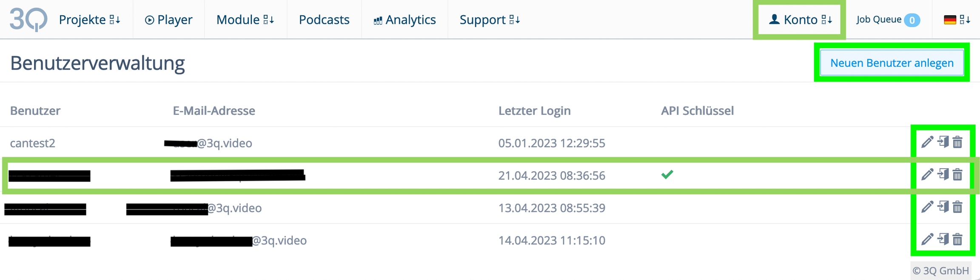Click pencil icon for 21.04.2023 login row
The height and width of the screenshot is (280, 980).
927,175
